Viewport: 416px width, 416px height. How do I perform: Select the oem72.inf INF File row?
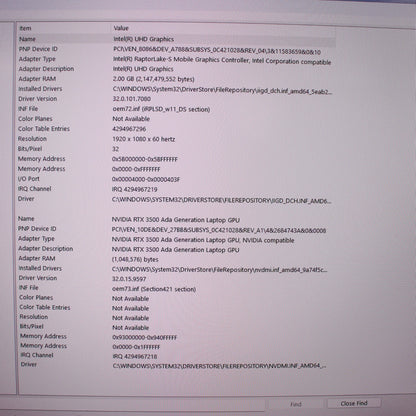[176, 109]
